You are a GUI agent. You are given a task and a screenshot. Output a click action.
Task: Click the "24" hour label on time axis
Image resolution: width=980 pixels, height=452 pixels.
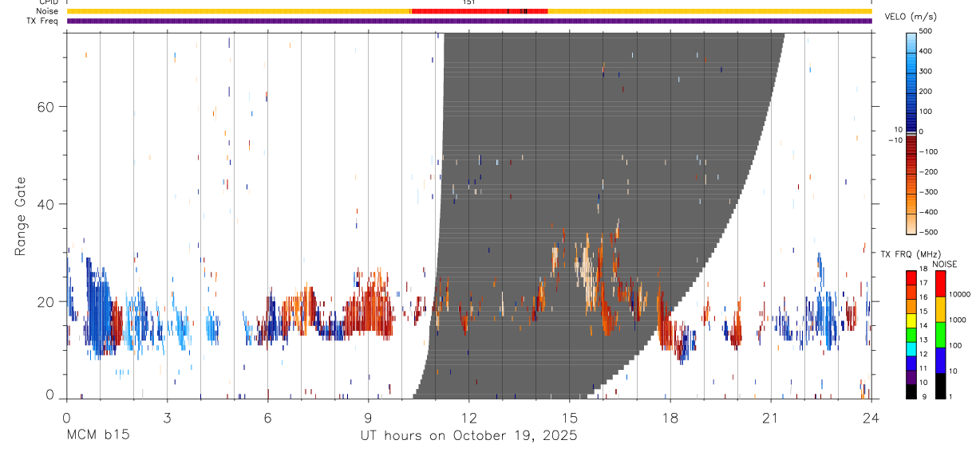871,417
